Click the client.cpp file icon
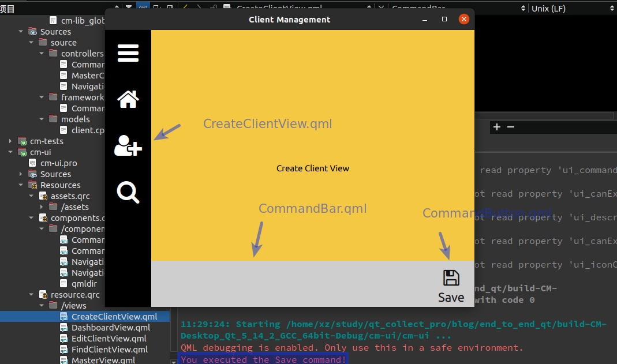This screenshot has height=364, width=617. (63, 130)
